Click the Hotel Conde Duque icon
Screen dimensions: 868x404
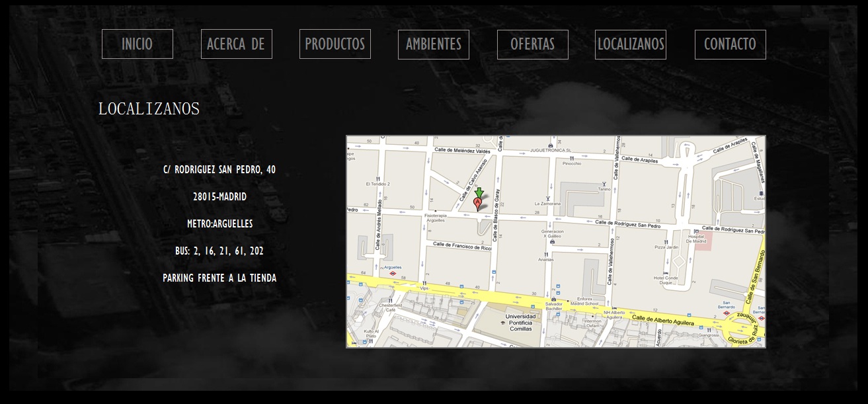(x=666, y=272)
